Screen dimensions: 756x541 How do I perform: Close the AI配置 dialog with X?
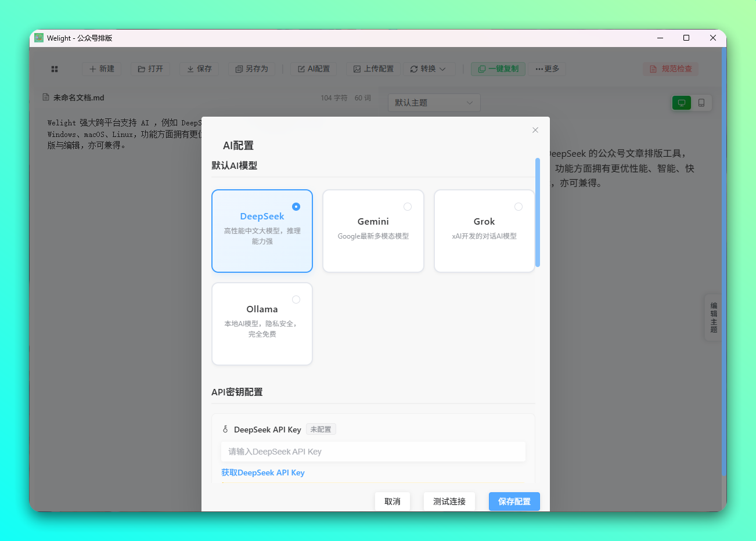pyautogui.click(x=535, y=130)
